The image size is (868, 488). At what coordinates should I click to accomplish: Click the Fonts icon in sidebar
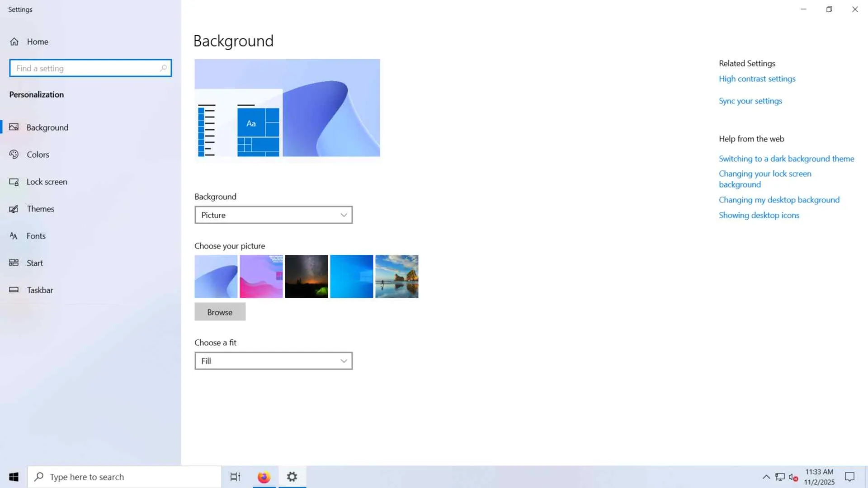click(x=14, y=236)
